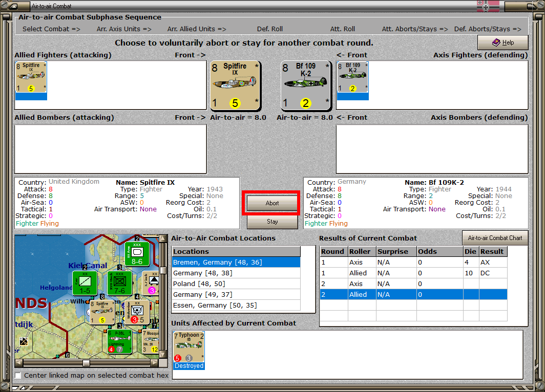This screenshot has width=545, height=392.
Task: Open the Help button
Action: (x=502, y=42)
